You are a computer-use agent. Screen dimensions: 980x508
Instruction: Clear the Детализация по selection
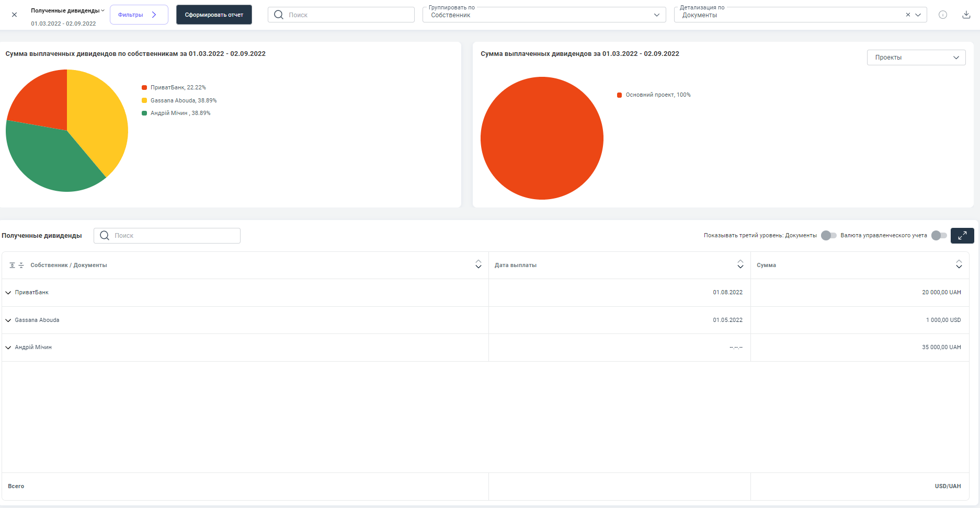908,15
